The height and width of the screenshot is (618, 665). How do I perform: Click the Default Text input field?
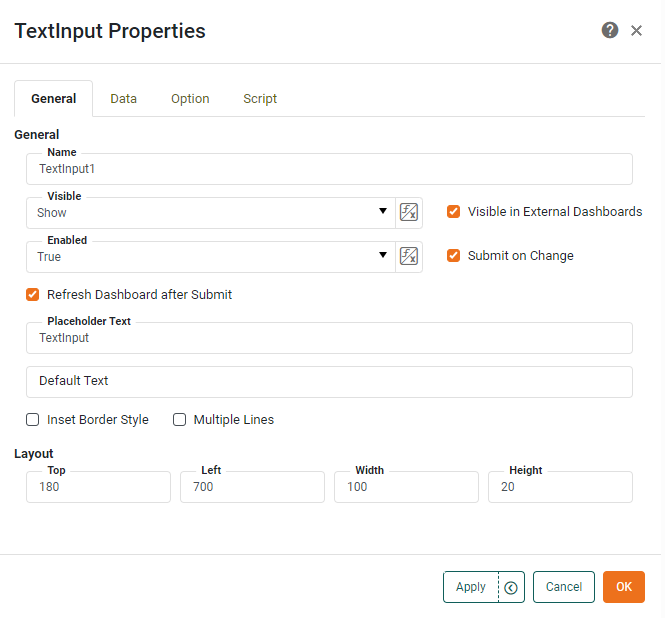tap(330, 382)
